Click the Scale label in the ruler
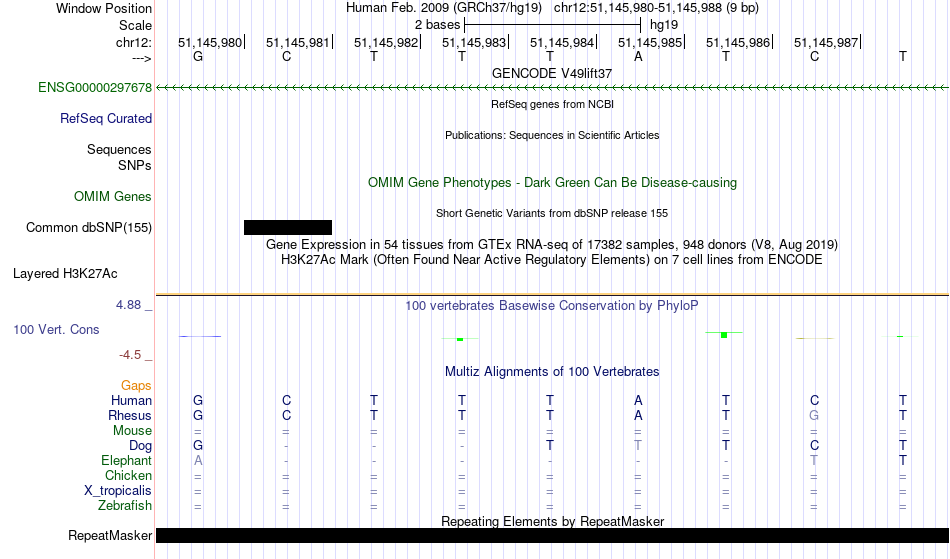The image size is (950, 559). click(135, 25)
